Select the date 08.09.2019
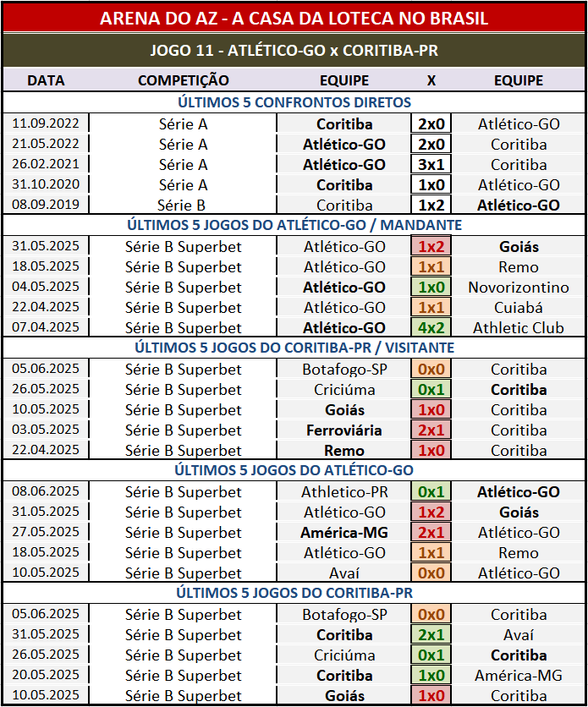The height and width of the screenshot is (707, 588). click(46, 206)
